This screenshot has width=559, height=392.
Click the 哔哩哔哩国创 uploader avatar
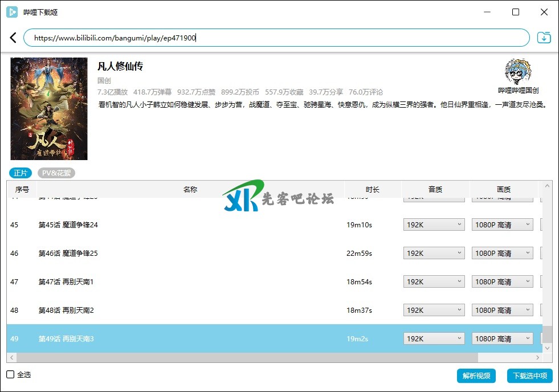(x=518, y=72)
